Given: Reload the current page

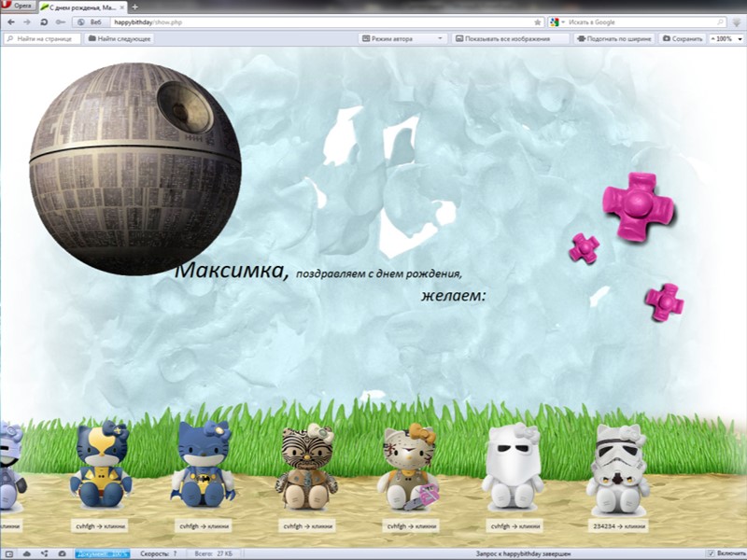Looking at the screenshot, I should 44,21.
